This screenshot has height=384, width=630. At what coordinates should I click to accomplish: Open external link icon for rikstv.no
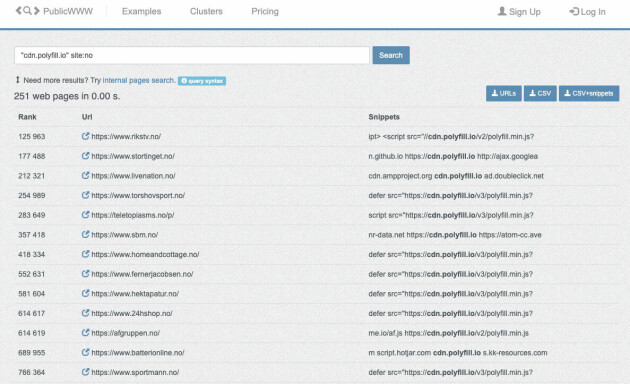pos(85,136)
